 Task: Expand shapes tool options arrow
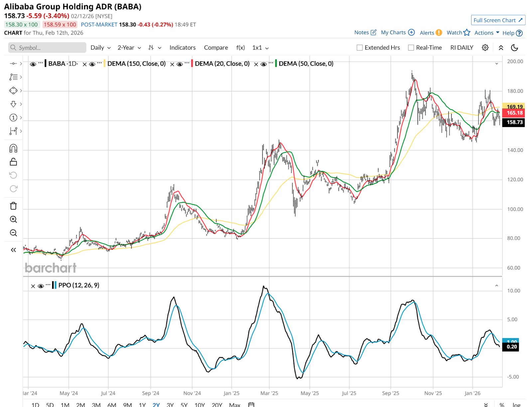pos(21,90)
